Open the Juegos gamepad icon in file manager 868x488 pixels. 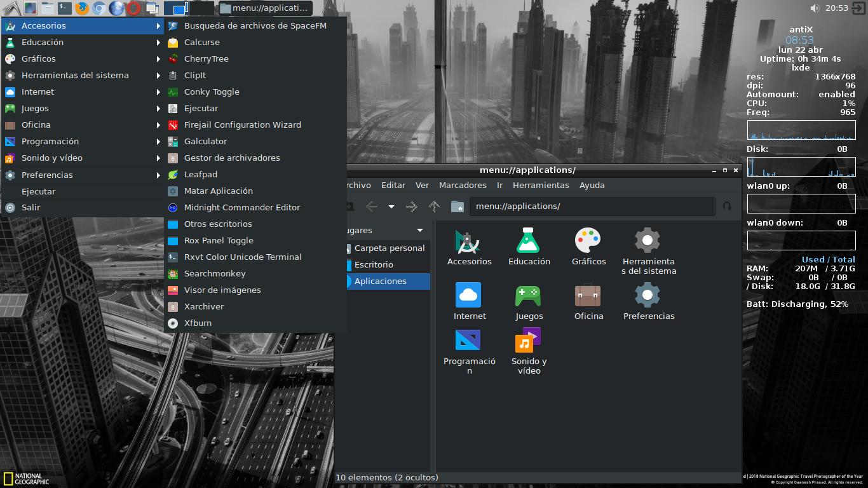point(528,295)
